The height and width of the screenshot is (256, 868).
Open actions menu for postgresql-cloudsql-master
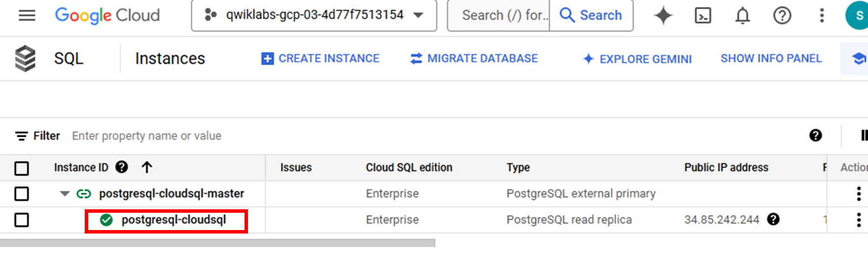pyautogui.click(x=859, y=194)
